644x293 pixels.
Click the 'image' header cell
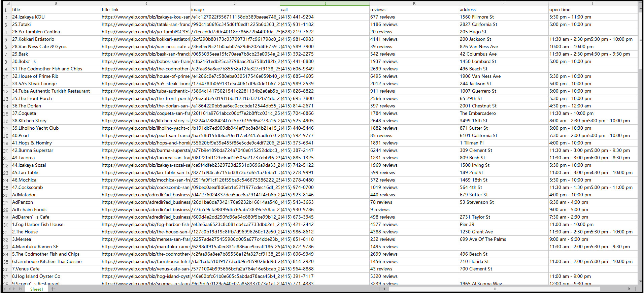click(235, 10)
